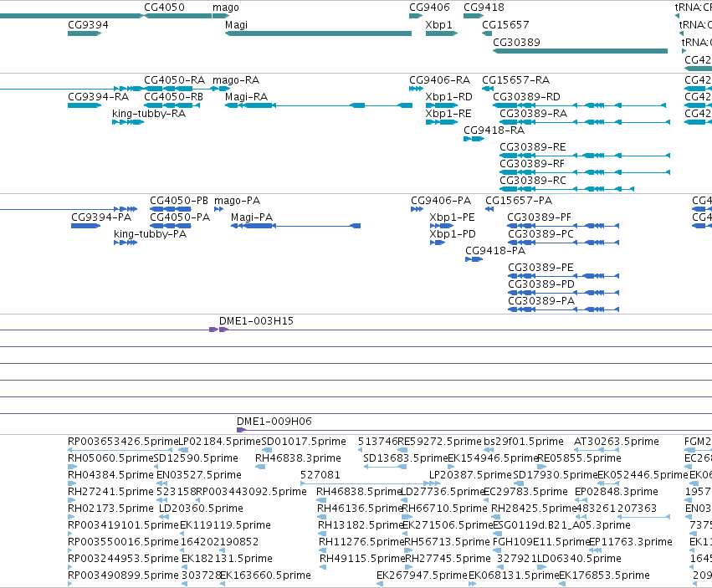Viewport: 712px width, 588px height.
Task: Select protein CG9418-PA
Action: point(495,251)
